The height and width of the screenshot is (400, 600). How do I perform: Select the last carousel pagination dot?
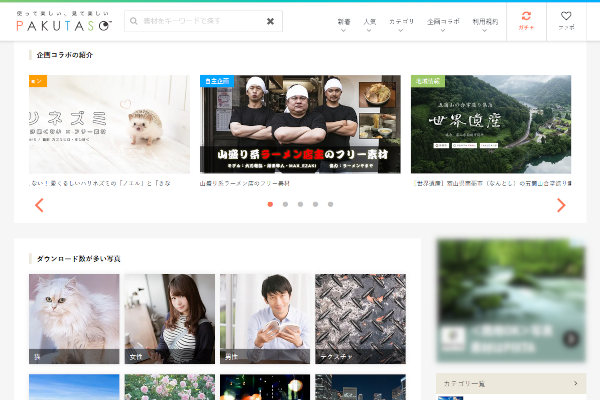[330, 204]
